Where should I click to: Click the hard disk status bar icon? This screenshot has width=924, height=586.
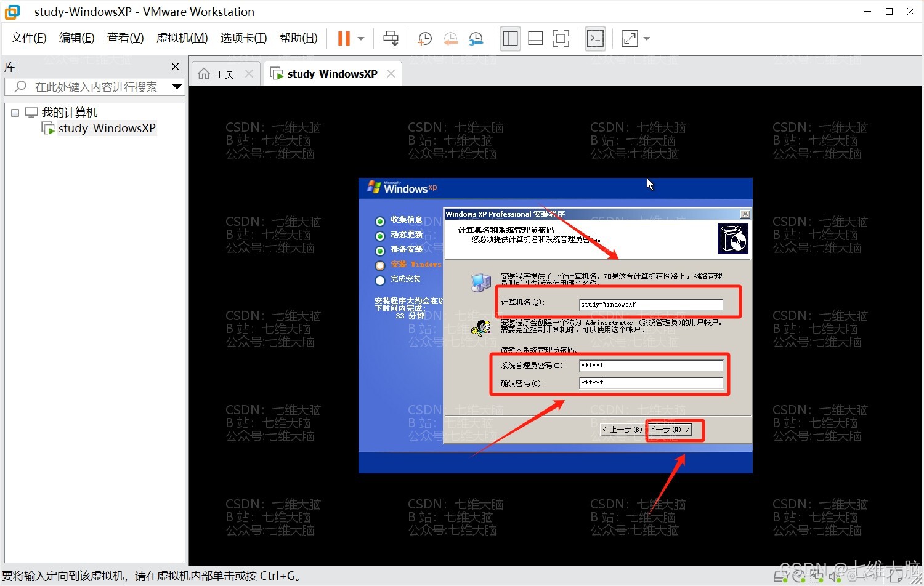point(780,576)
